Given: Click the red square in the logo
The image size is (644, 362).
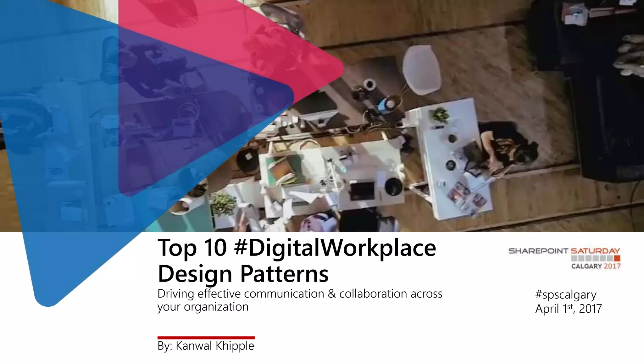Looking at the screenshot, I should (617, 258).
